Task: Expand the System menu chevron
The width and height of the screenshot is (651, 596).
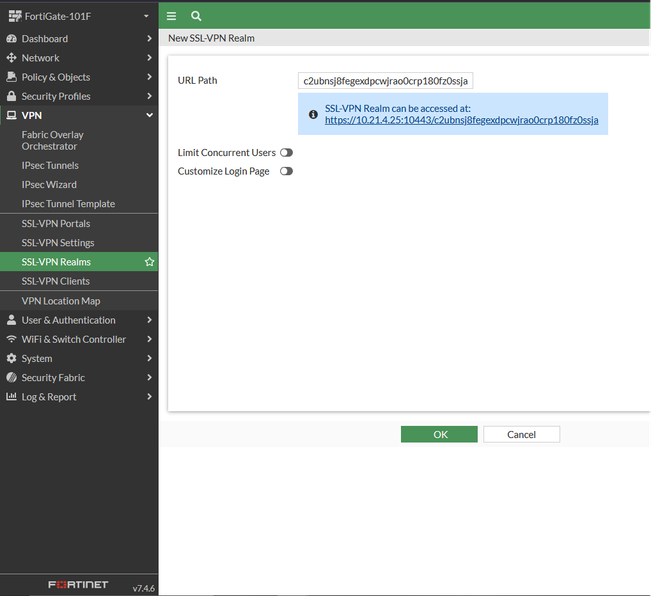Action: (x=149, y=358)
